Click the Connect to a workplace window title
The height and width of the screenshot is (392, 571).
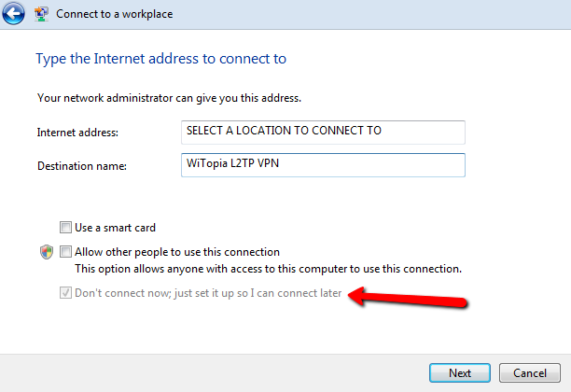click(115, 14)
